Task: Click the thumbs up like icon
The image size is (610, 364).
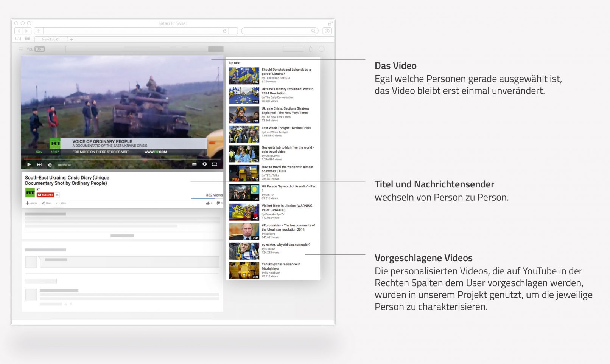Action: [x=208, y=203]
